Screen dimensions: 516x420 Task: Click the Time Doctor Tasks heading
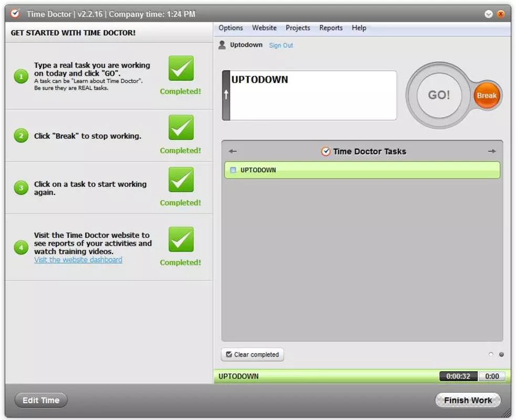click(370, 151)
